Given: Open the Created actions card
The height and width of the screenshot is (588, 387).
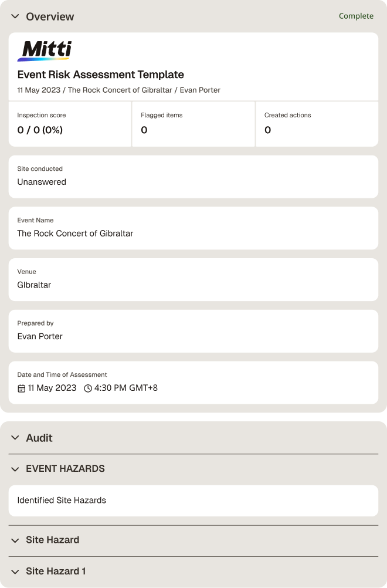Looking at the screenshot, I should point(317,124).
